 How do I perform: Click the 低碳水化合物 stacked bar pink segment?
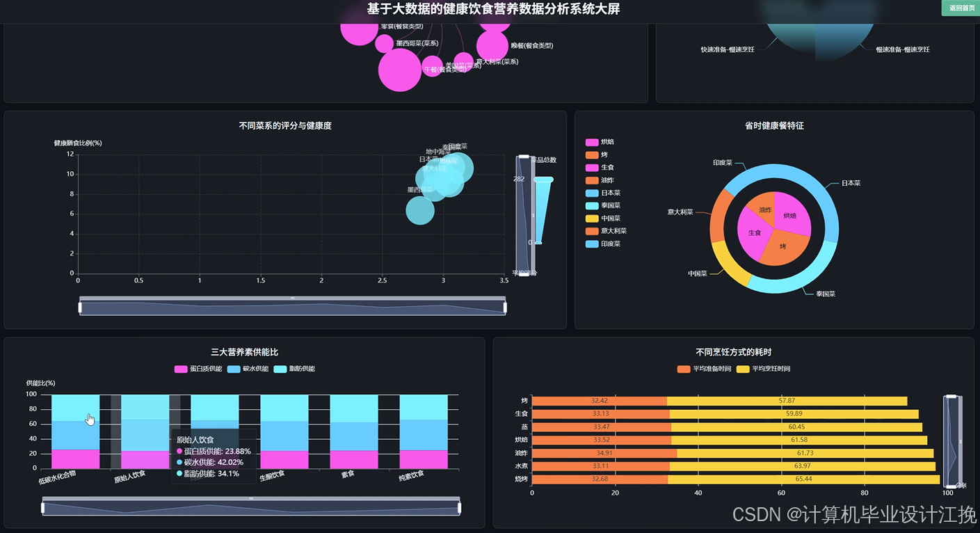(76, 459)
